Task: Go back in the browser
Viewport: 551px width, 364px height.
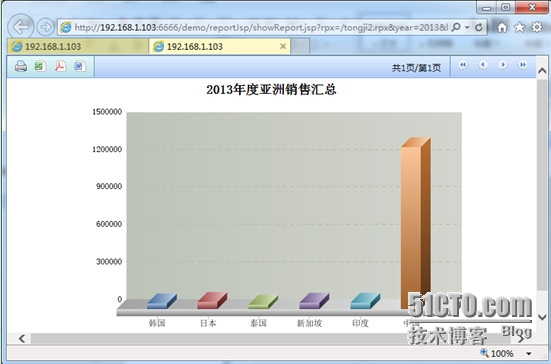Action: [x=21, y=26]
